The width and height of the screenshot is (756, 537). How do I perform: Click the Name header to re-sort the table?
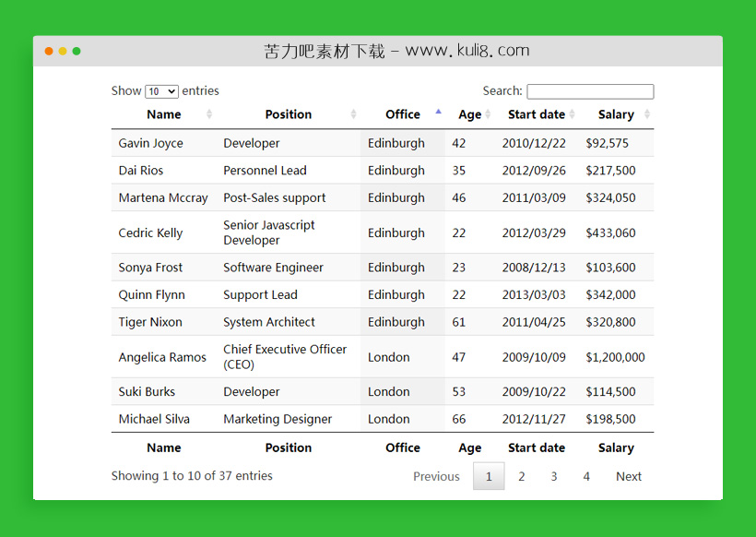pos(163,114)
